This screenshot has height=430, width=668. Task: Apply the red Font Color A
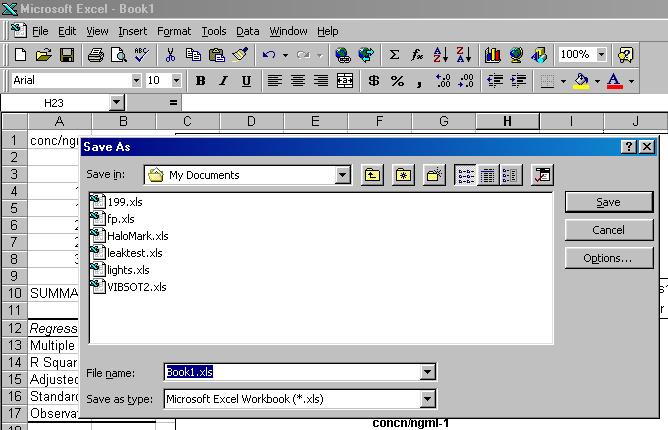click(614, 81)
